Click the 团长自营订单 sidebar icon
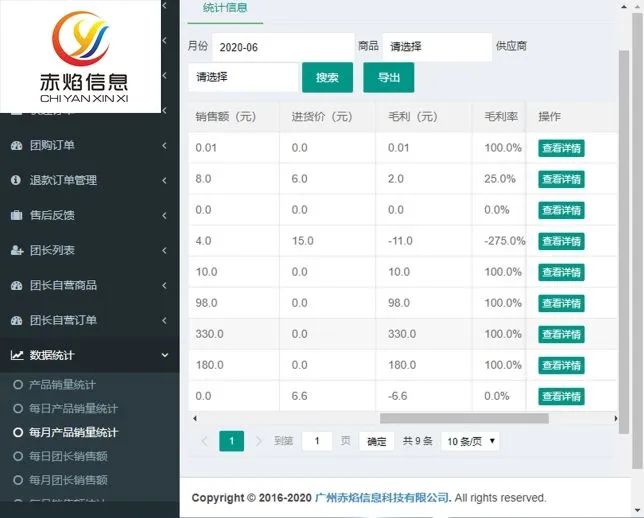This screenshot has height=518, width=644. click(x=16, y=321)
